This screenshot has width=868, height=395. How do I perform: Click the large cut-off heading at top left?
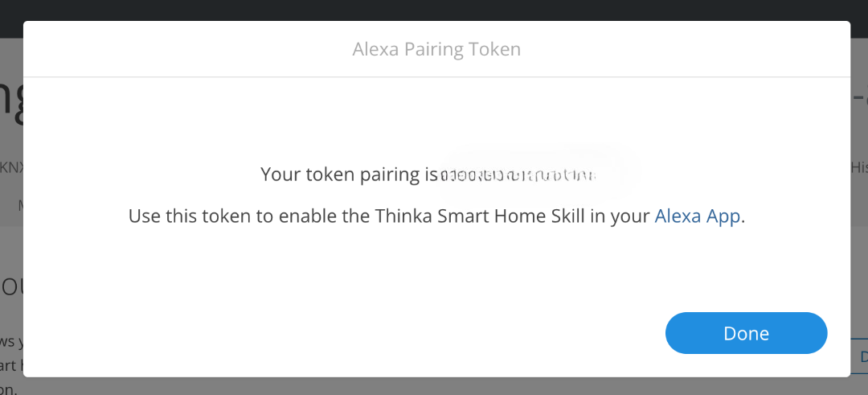click(10, 103)
